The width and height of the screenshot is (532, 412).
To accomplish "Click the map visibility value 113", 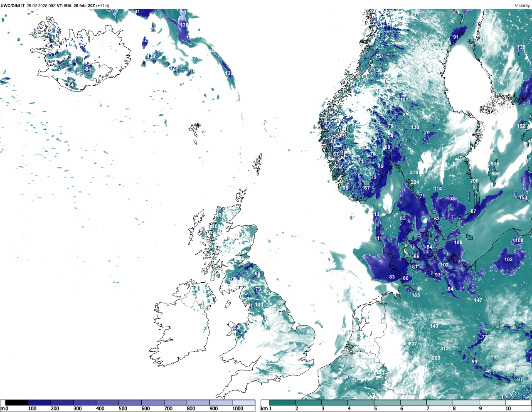I will pos(376,215).
